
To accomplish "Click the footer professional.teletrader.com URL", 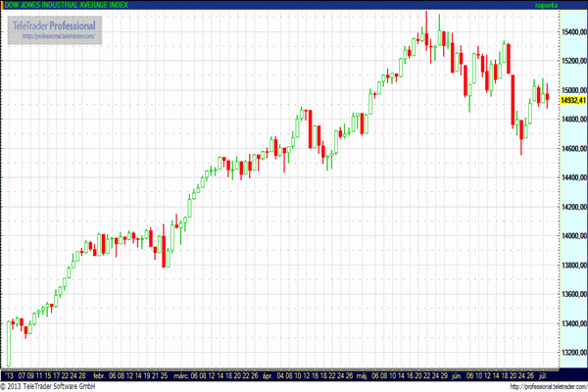I will [x=539, y=386].
